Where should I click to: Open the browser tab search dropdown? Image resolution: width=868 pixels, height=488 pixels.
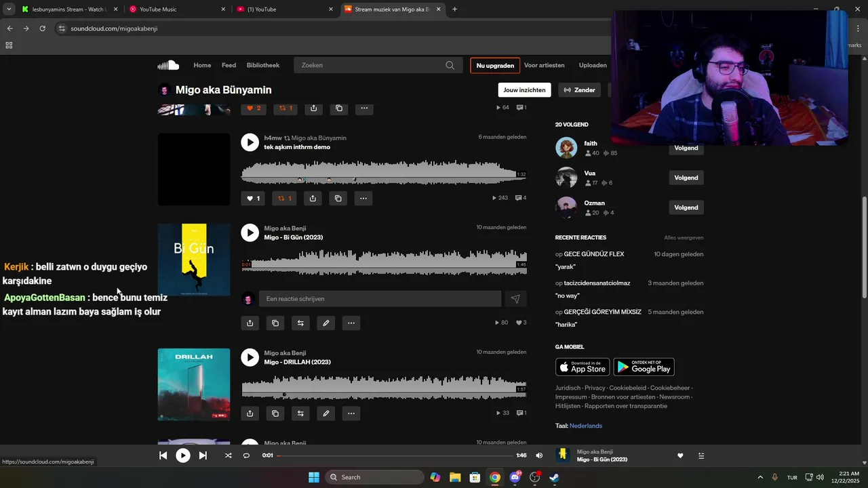tap(8, 9)
